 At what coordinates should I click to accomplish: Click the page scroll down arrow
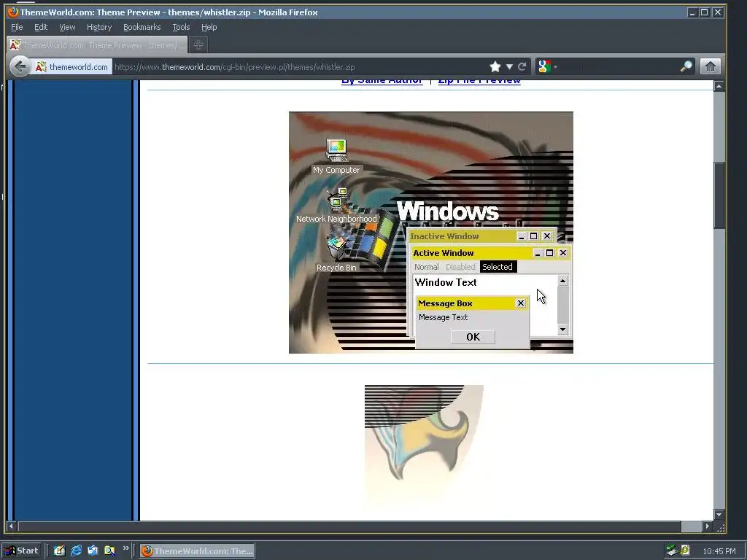719,514
